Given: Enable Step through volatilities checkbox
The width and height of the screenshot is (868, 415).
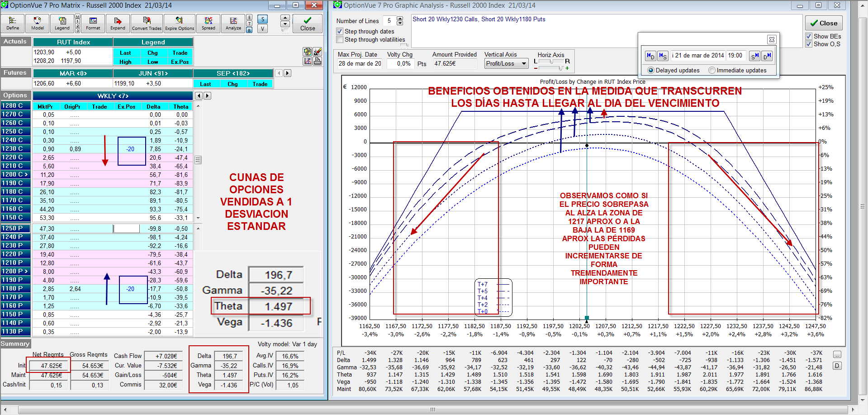Looking at the screenshot, I should [340, 40].
